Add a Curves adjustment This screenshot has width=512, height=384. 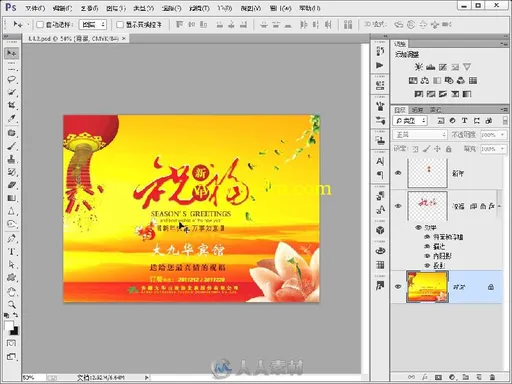tap(443, 67)
